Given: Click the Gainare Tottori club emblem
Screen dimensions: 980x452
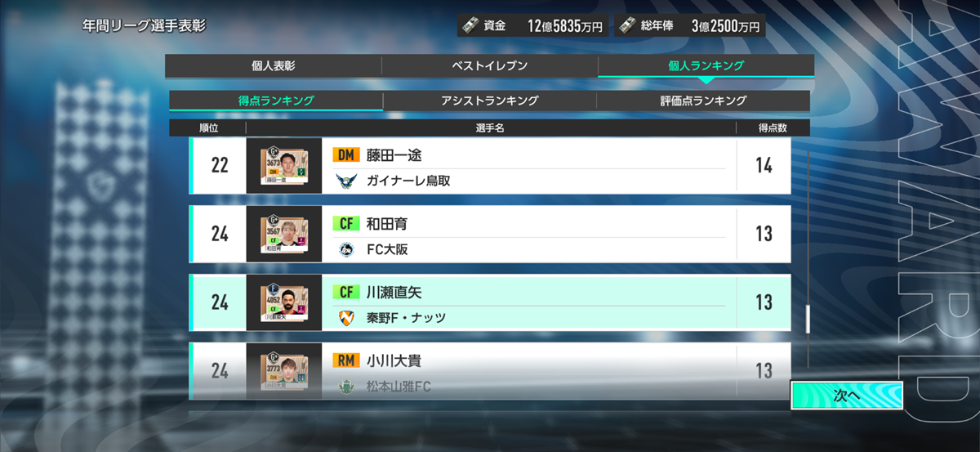Looking at the screenshot, I should [346, 181].
